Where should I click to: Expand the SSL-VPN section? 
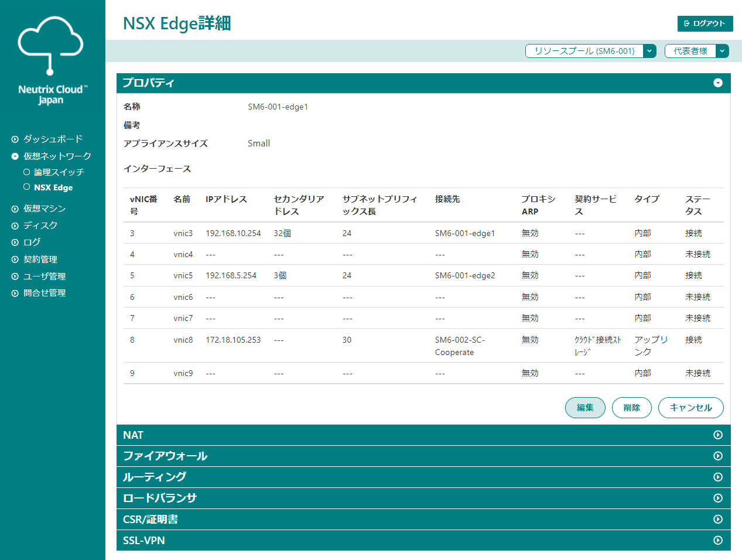click(x=718, y=541)
